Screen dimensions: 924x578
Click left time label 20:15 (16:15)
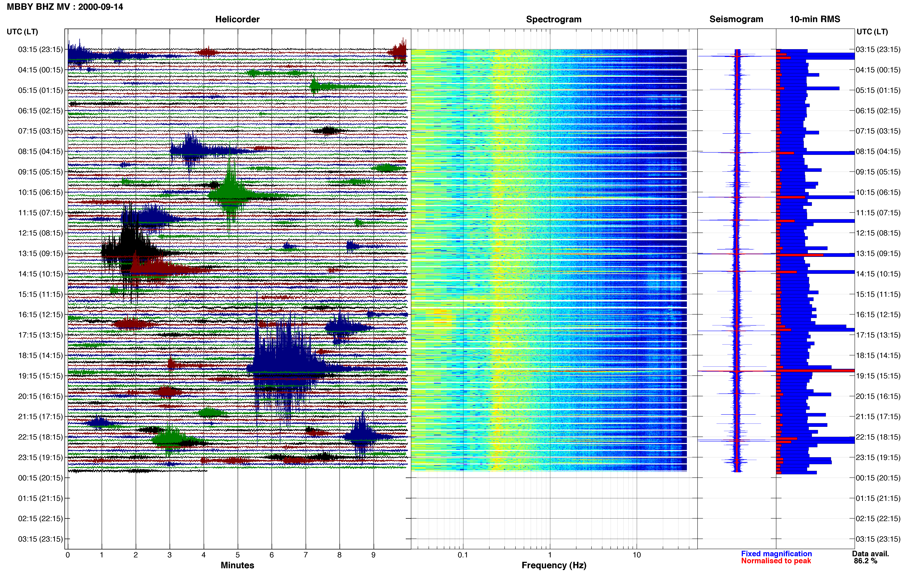pos(40,396)
